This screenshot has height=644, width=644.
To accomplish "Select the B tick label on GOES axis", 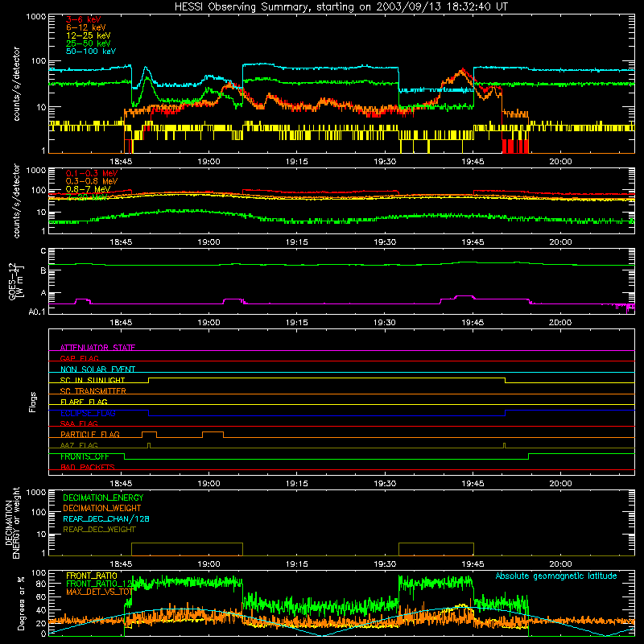I will click(43, 271).
